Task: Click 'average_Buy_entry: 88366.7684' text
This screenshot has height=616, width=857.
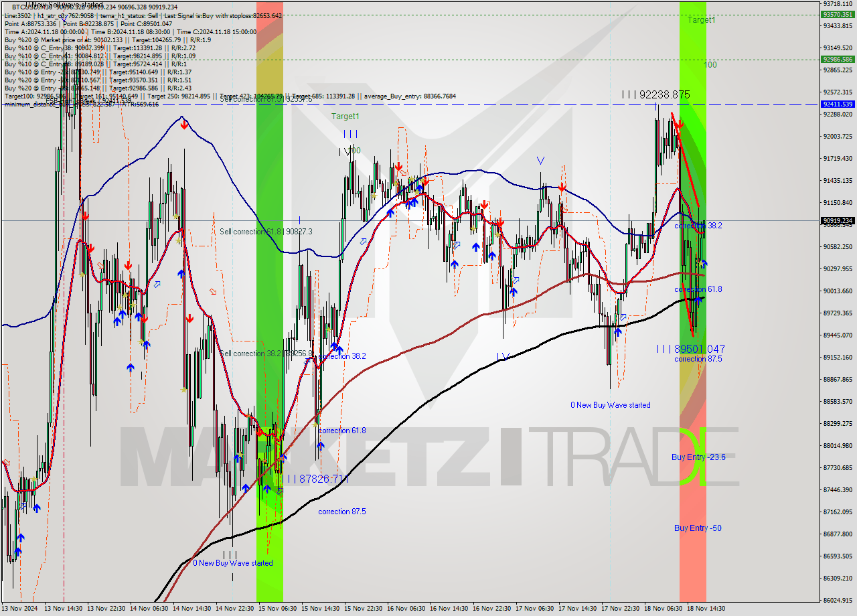Action: 410,96
